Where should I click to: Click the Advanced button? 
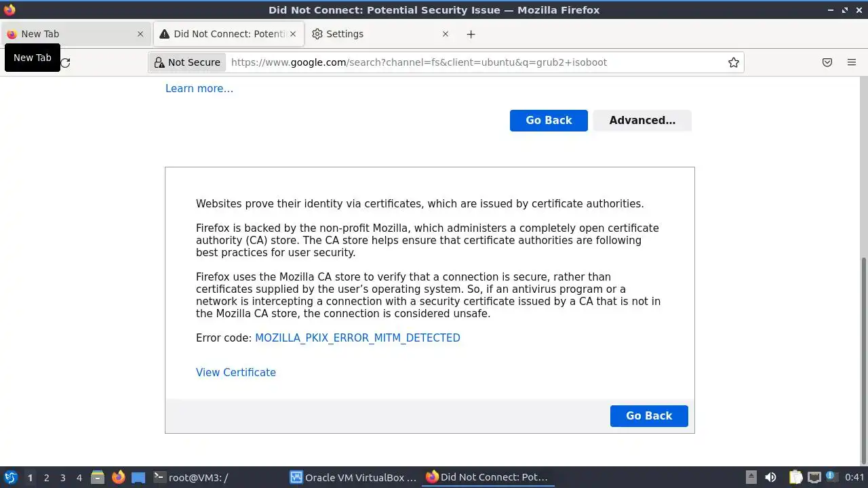[x=642, y=120]
